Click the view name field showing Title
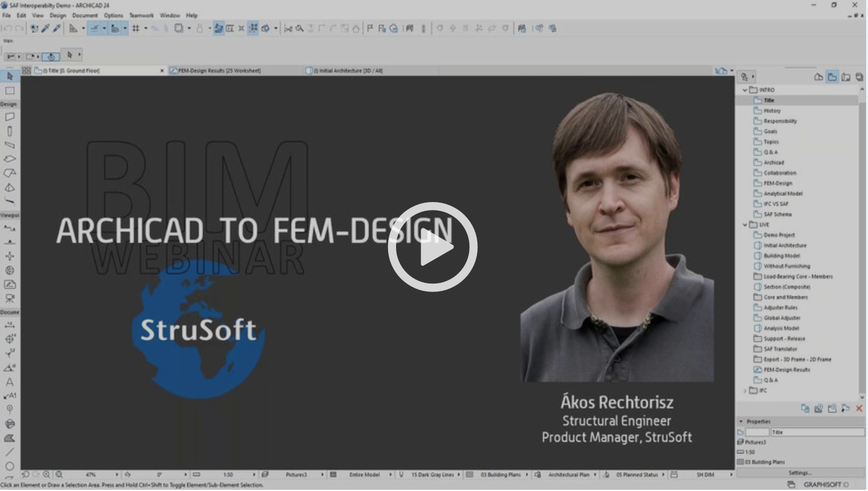The width and height of the screenshot is (868, 491). coord(818,432)
